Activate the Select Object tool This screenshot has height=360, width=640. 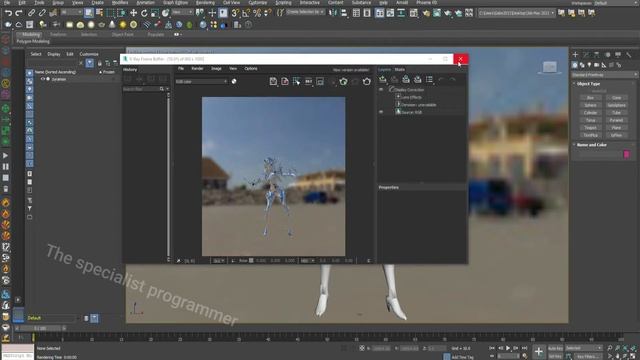pyautogui.click(x=89, y=13)
